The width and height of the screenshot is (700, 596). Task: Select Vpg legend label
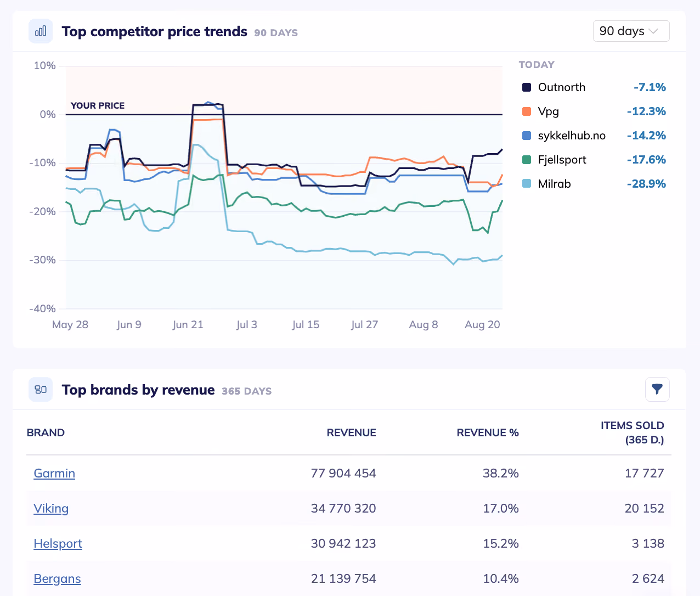[x=549, y=111]
